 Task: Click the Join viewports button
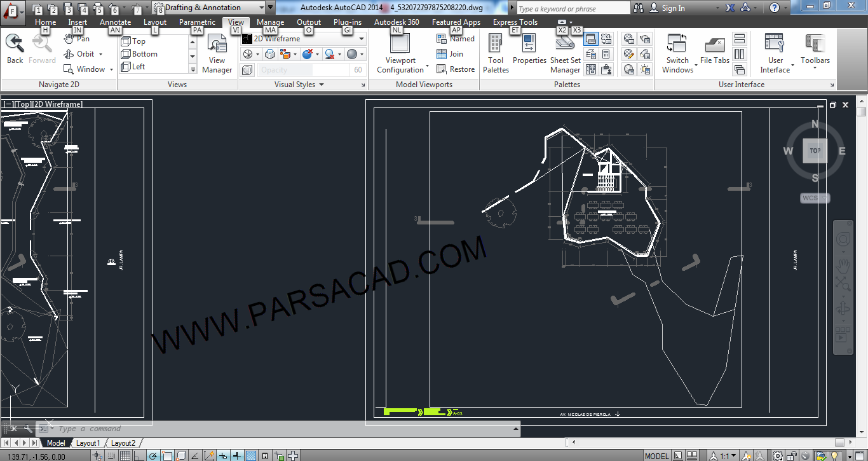coord(450,54)
